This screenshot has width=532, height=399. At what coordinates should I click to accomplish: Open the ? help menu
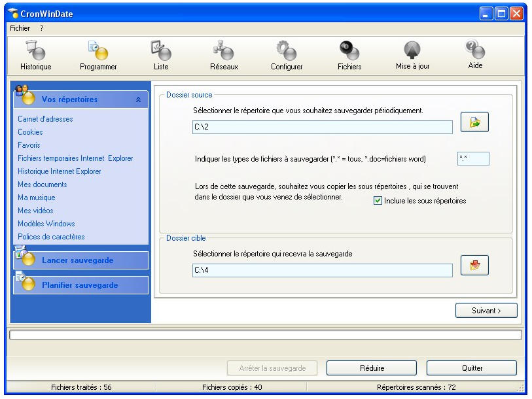41,28
